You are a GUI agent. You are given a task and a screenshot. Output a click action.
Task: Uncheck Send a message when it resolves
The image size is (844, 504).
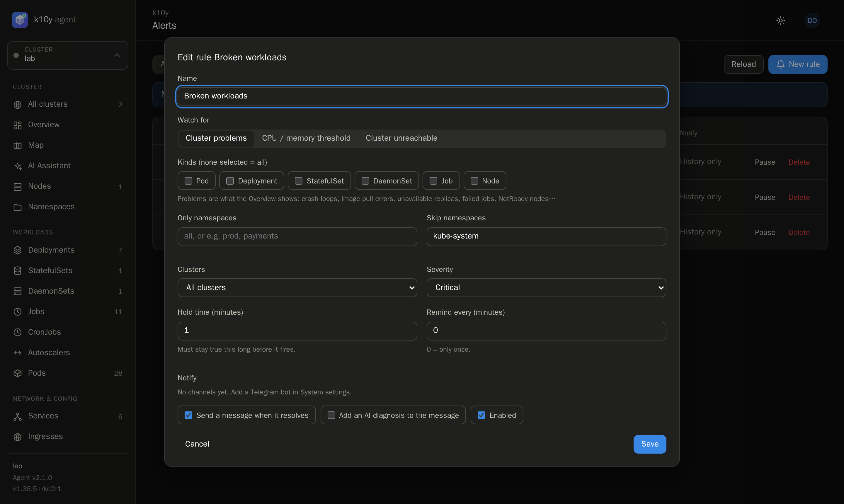click(188, 415)
